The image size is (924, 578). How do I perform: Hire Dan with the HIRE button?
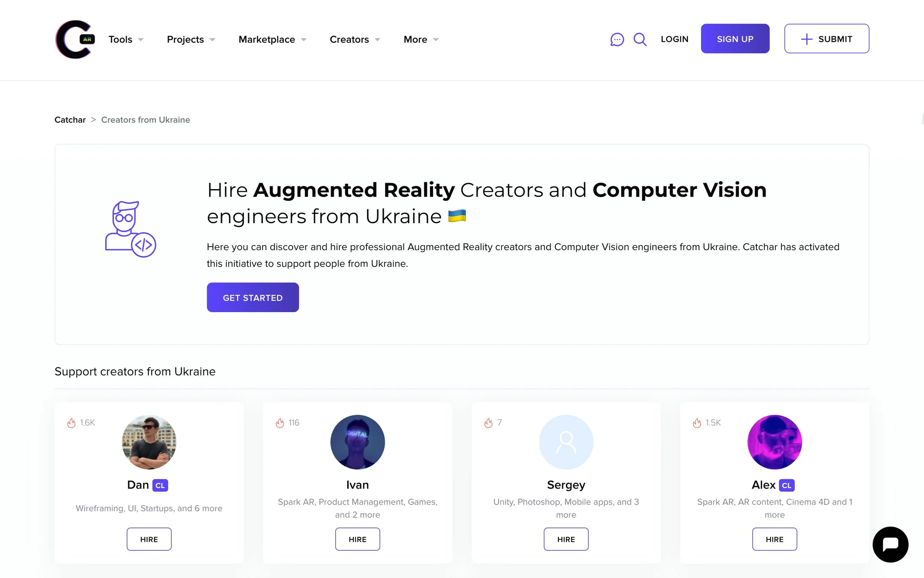coord(149,539)
